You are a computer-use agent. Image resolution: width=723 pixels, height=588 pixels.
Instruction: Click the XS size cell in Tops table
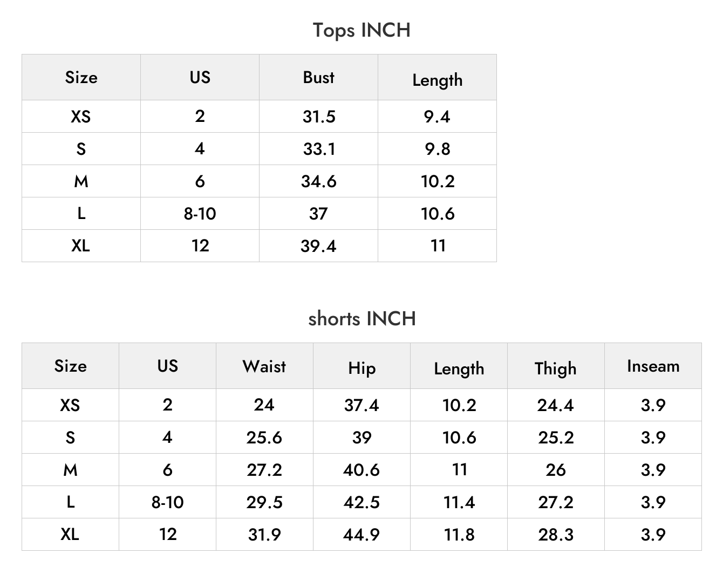click(81, 116)
